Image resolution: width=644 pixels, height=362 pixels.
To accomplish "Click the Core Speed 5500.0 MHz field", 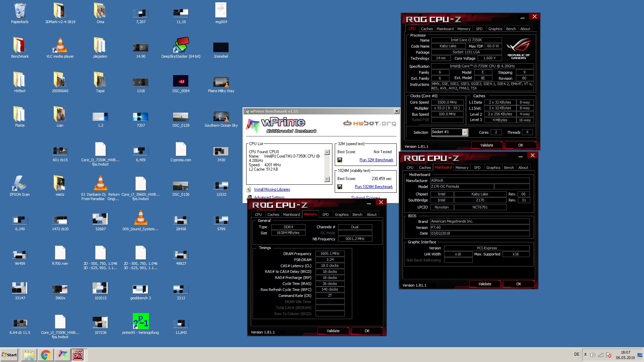I will click(447, 103).
